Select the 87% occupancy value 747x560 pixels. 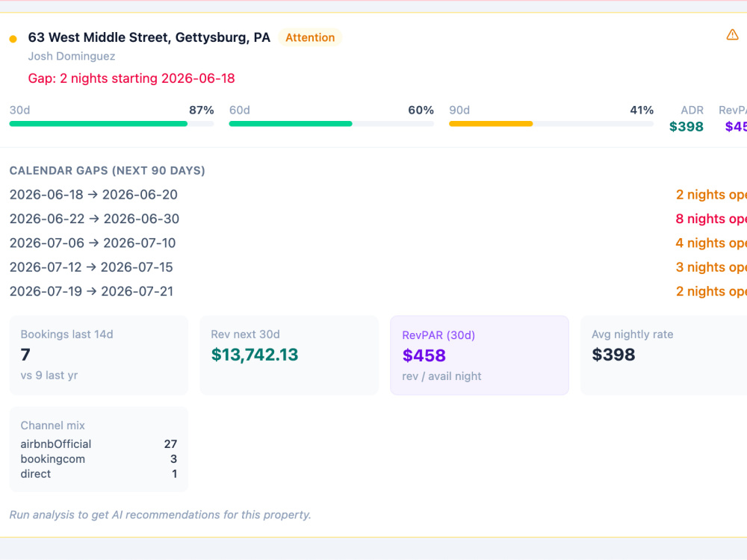202,110
